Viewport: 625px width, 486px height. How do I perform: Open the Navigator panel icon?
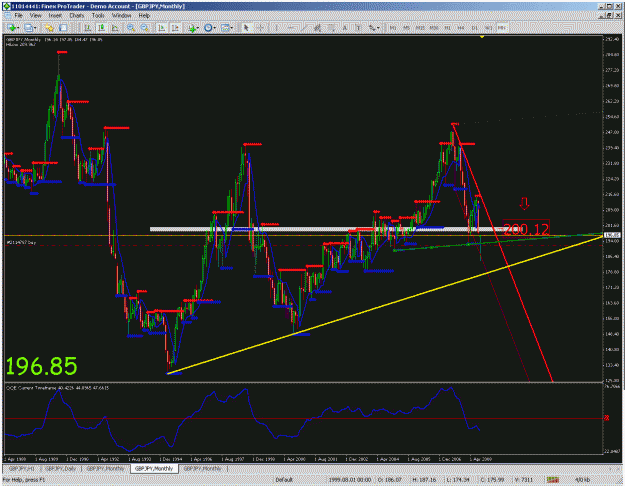click(63, 28)
